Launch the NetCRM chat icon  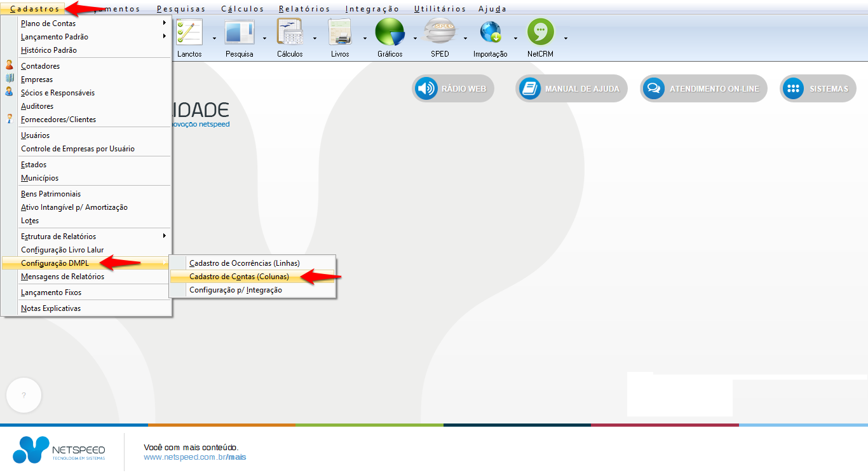coord(541,32)
